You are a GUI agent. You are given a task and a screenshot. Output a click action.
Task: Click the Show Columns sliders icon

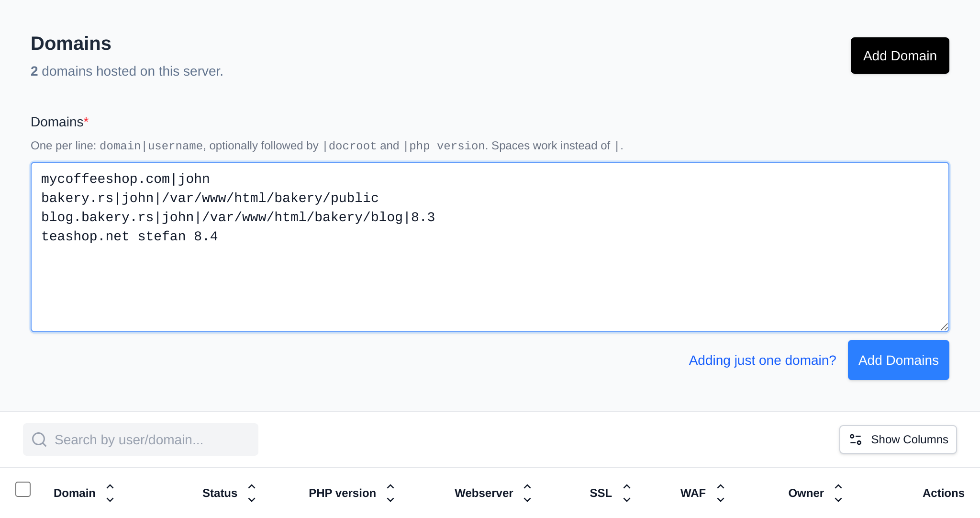tap(856, 439)
